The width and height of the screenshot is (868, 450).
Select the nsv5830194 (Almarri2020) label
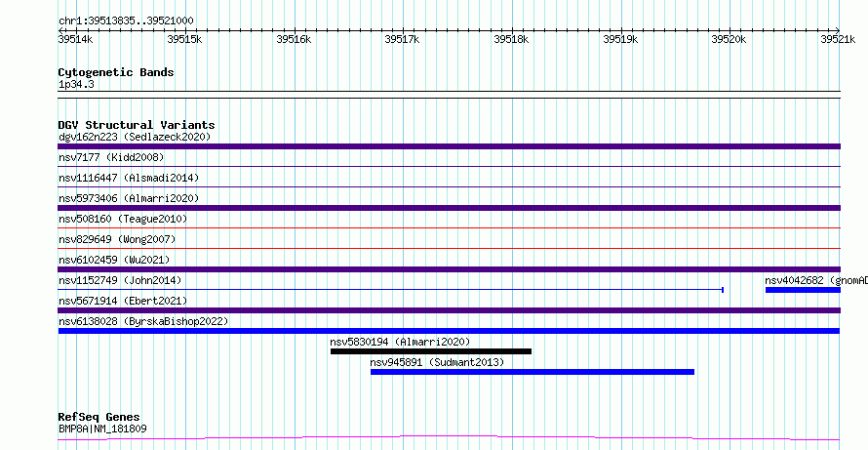coord(400,342)
